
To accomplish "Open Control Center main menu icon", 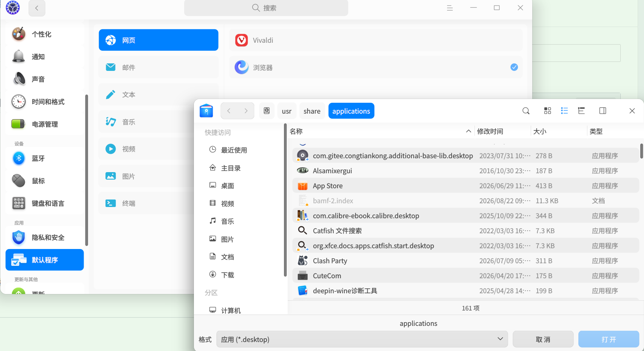I will (x=450, y=8).
